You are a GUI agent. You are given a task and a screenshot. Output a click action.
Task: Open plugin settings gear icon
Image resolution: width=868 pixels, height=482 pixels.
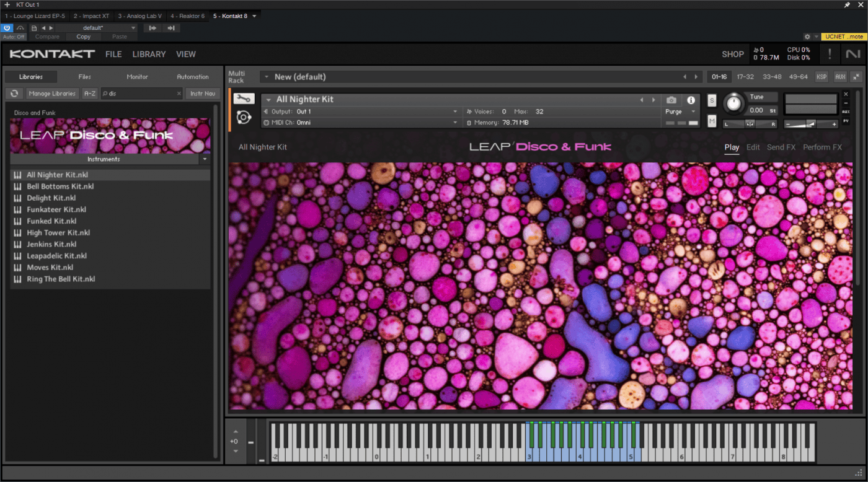807,37
